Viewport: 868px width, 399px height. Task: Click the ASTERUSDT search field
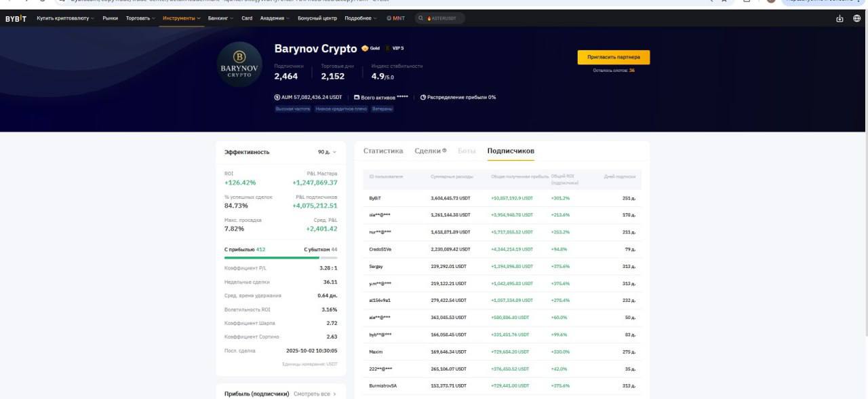click(441, 18)
